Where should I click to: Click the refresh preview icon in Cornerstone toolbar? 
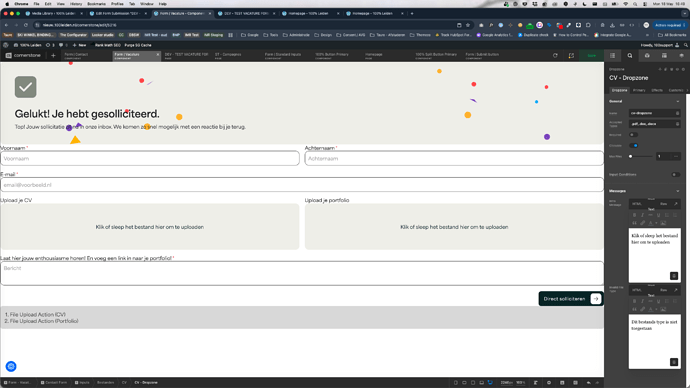click(555, 55)
